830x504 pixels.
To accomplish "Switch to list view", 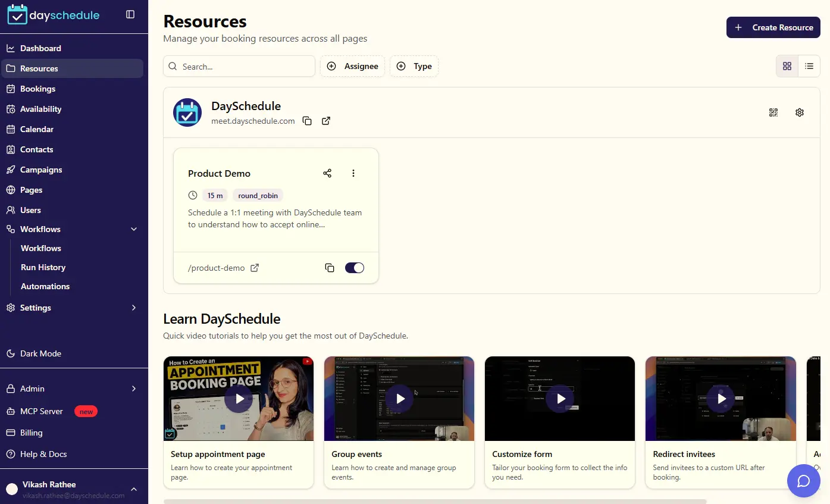I will 809,66.
